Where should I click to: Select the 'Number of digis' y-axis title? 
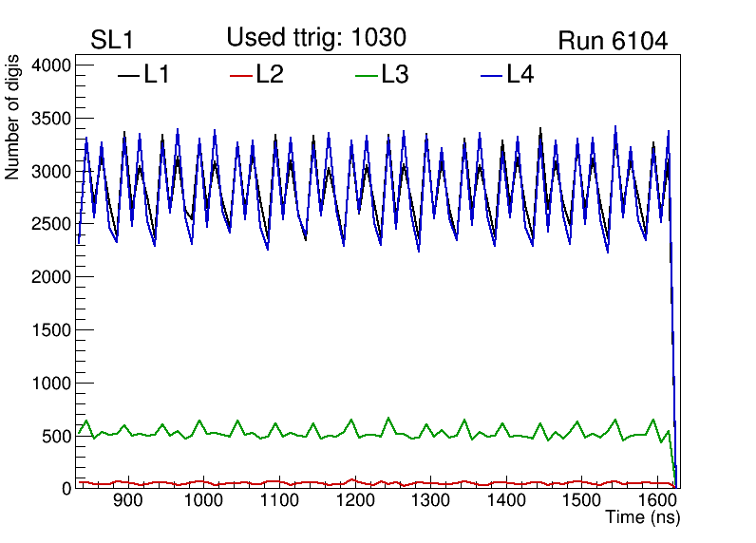[13, 127]
